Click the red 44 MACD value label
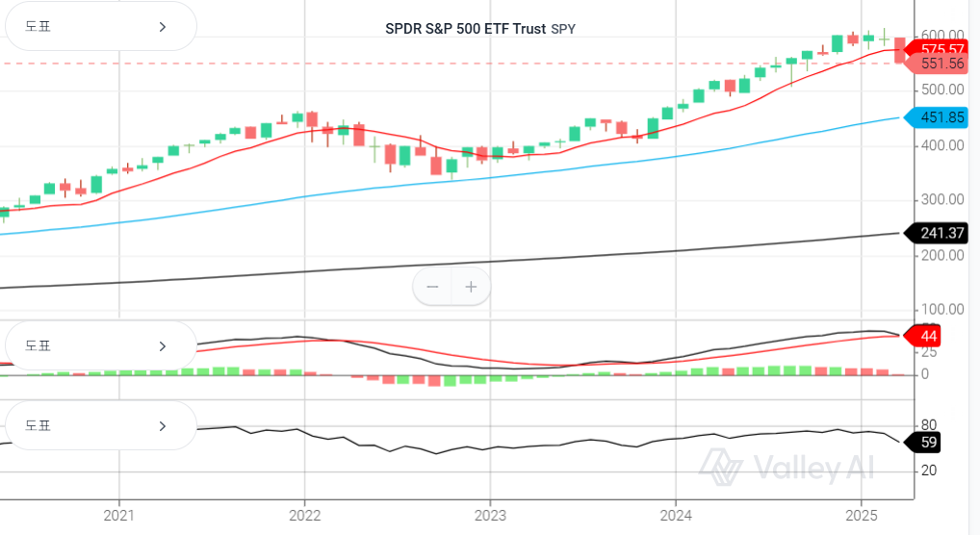The width and height of the screenshot is (980, 535). 923,336
